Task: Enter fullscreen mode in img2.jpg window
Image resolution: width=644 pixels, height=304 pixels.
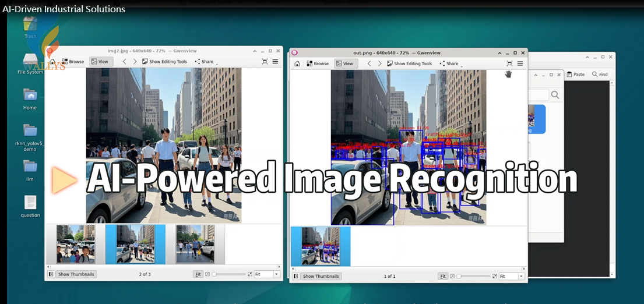Action: coord(265,62)
